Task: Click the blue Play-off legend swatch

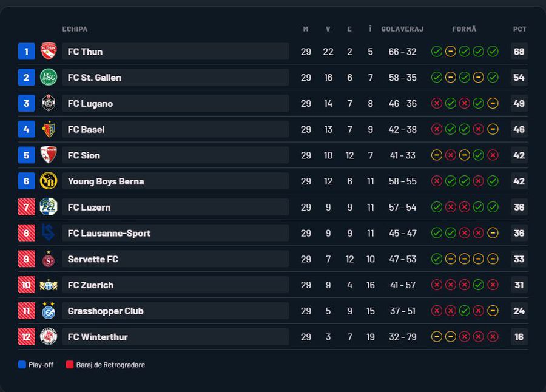Action: (x=22, y=365)
